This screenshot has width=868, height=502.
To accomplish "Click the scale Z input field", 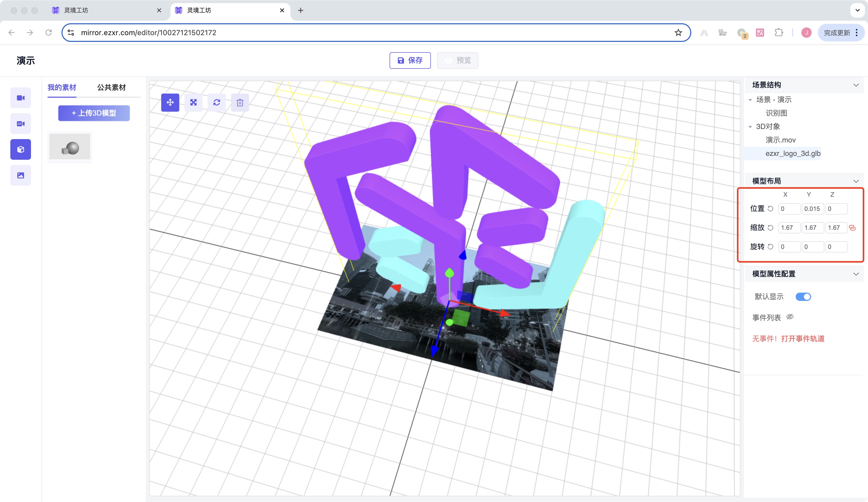I will tap(836, 227).
